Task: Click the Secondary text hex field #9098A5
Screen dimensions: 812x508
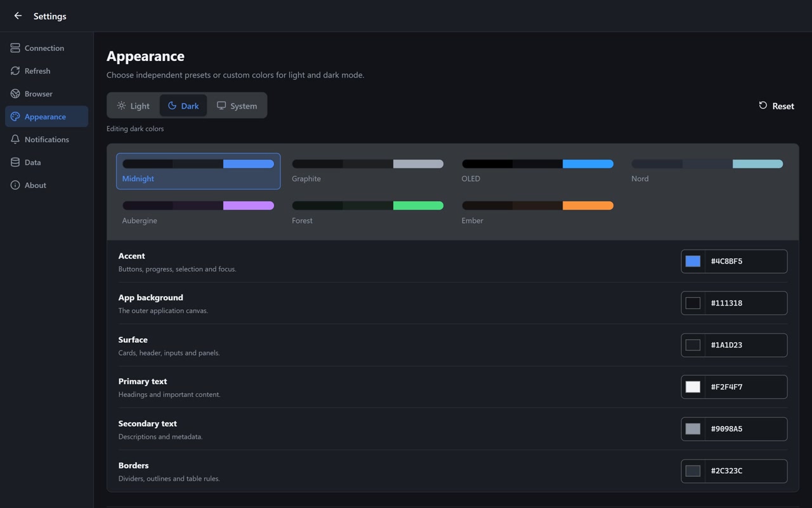Action: click(745, 429)
